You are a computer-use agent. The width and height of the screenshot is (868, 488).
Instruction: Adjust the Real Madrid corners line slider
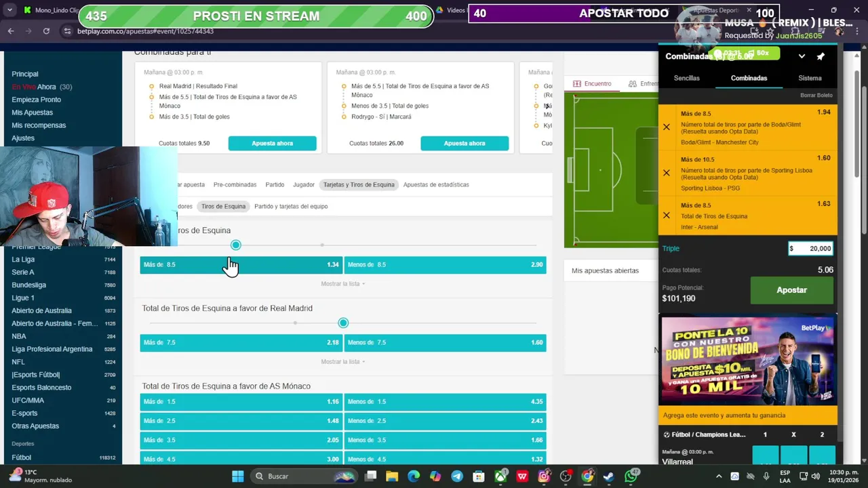click(x=343, y=323)
